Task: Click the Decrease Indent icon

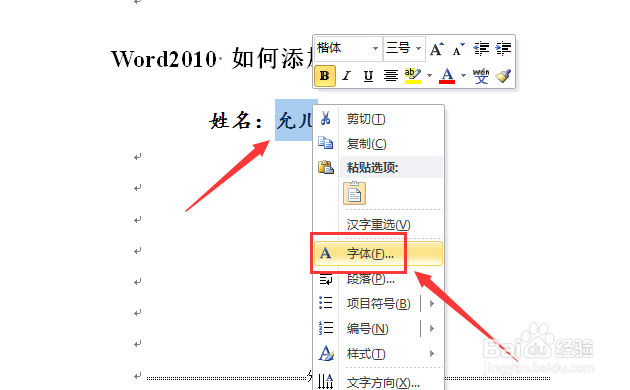Action: point(481,49)
